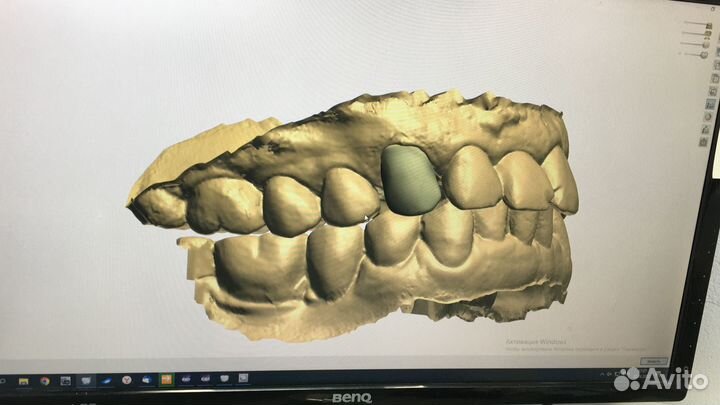Click the bottommost icon in the right toolbar

point(703,141)
